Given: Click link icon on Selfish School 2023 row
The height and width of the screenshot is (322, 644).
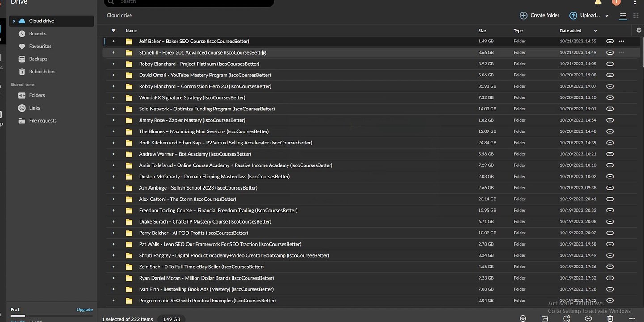Looking at the screenshot, I should (610, 188).
